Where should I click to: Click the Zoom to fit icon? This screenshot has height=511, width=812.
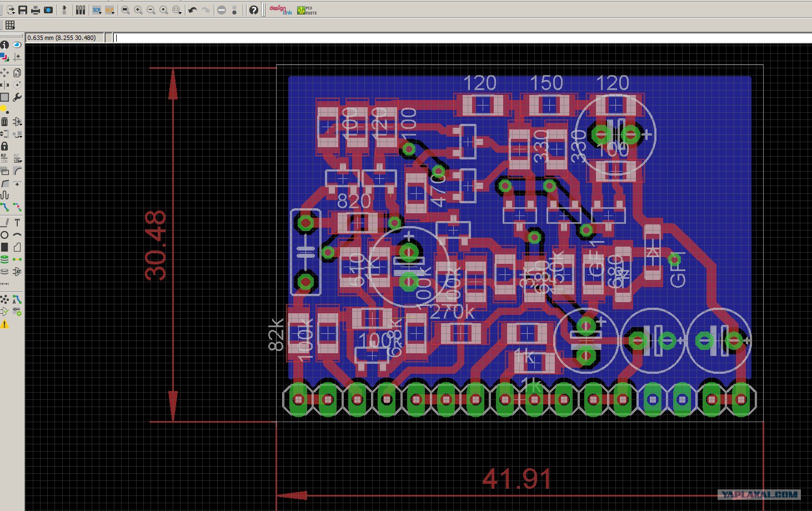(x=126, y=10)
